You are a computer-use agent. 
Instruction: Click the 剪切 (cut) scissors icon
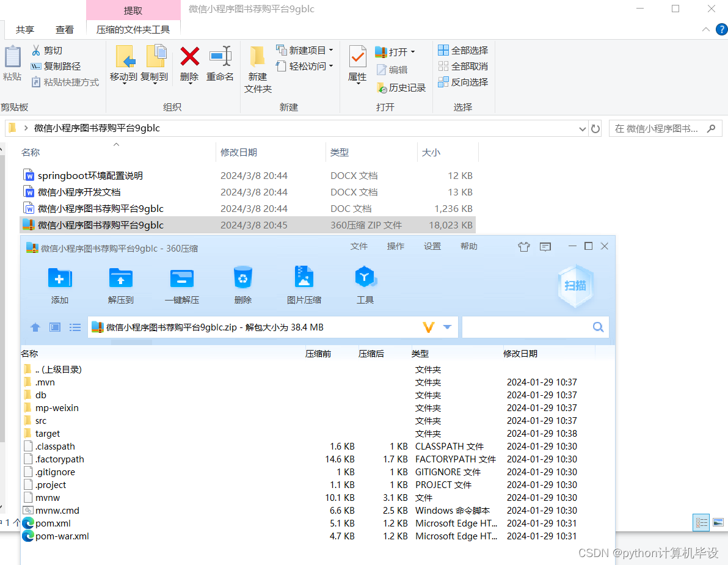36,51
